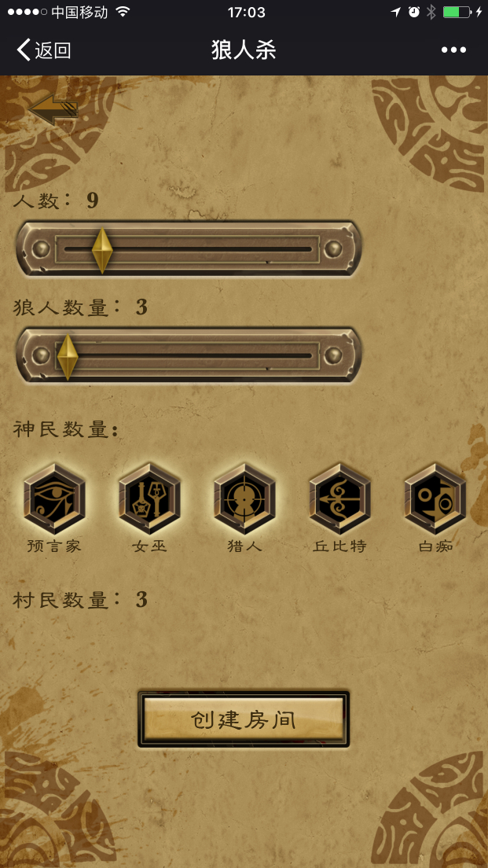Tap the Wi-Fi icon in status bar
Screen dimensions: 488x868
click(123, 12)
